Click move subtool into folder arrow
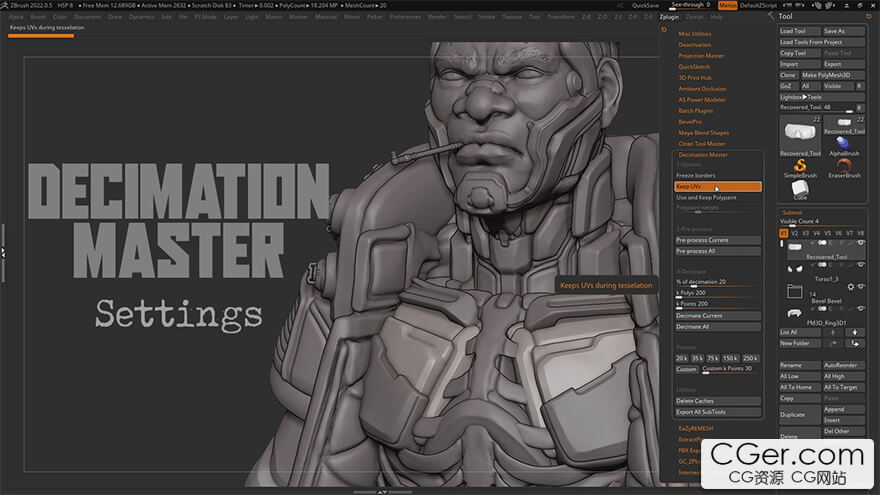 coord(833,343)
